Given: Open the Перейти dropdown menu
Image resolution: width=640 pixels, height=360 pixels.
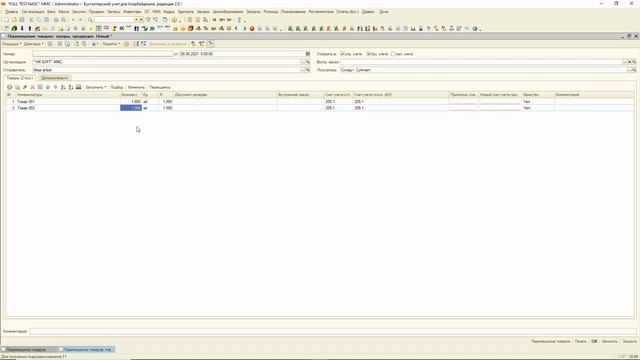Looking at the screenshot, I should click(111, 44).
